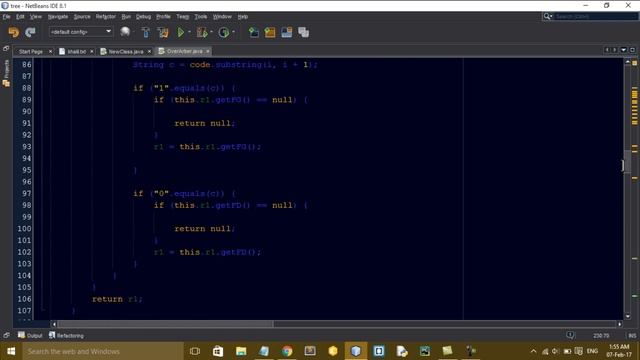Viewport: 640px width, 360px height.
Task: Switch to the Start Page tab
Action: (x=31, y=51)
